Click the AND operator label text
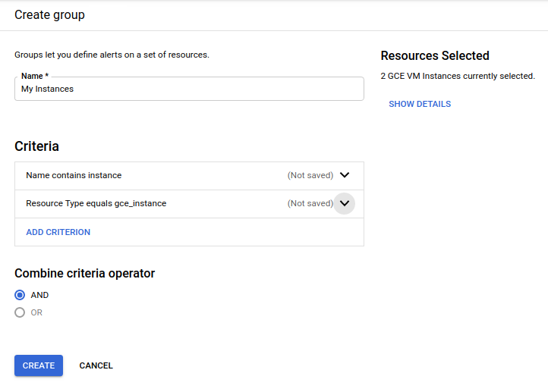The height and width of the screenshot is (392, 548). point(39,295)
